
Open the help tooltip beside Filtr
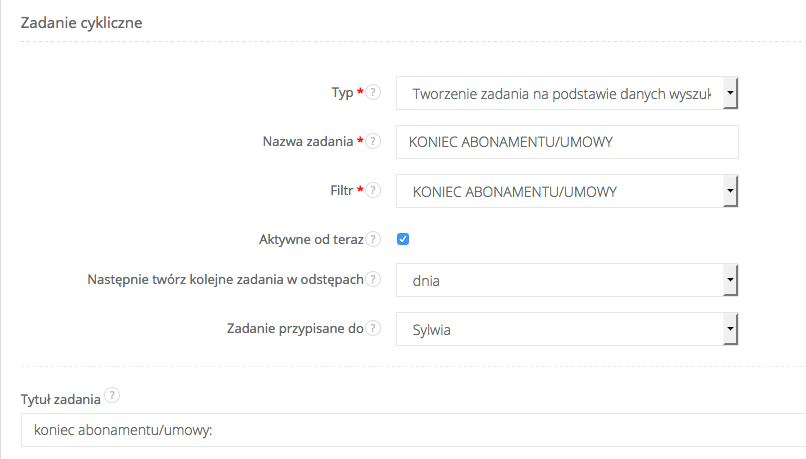373,189
